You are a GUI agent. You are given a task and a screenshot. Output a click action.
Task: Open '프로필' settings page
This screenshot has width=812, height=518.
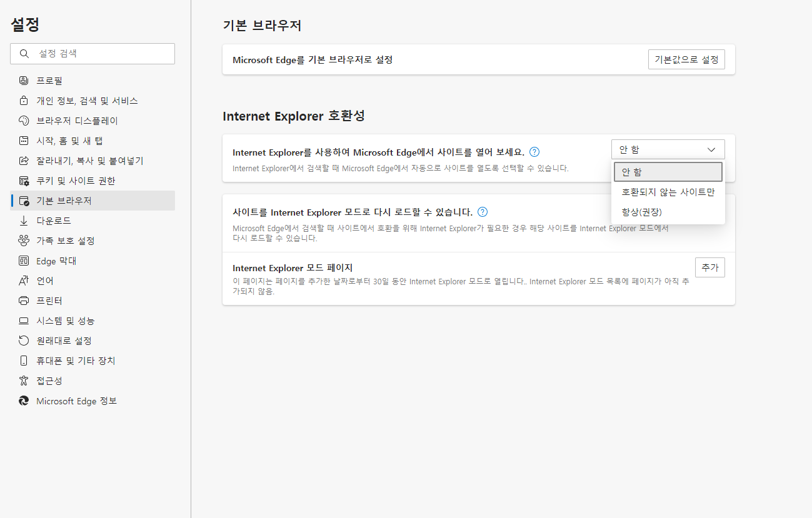pos(93,81)
